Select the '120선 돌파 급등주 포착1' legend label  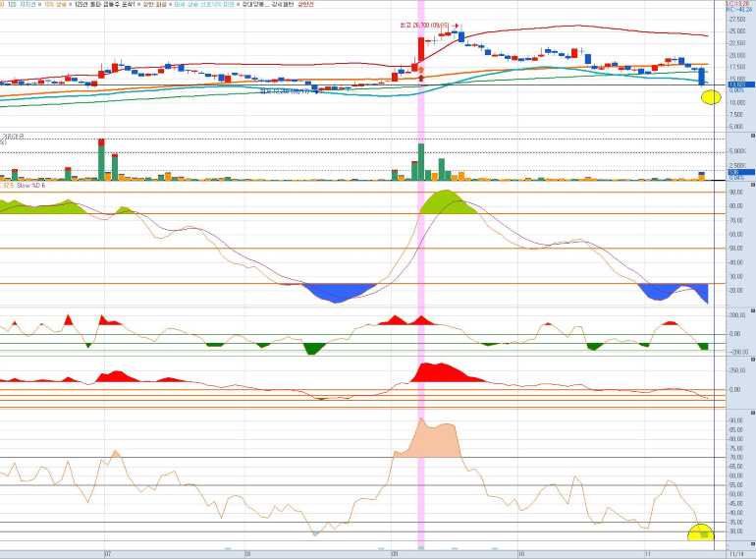point(104,4)
